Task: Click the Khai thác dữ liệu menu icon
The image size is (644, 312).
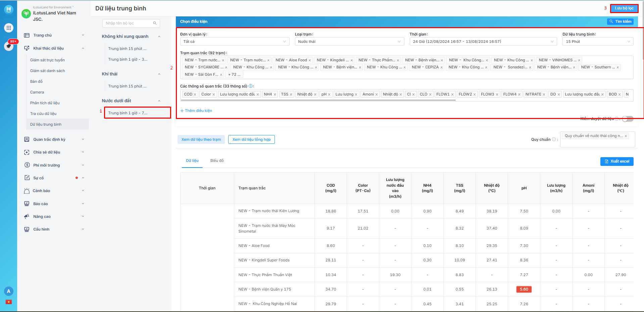Action: [27, 48]
